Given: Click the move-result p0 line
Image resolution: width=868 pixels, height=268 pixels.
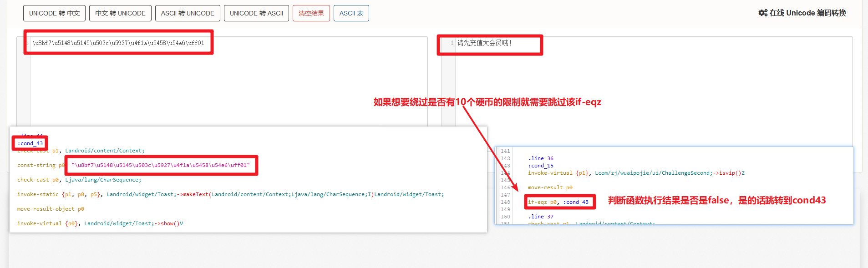Looking at the screenshot, I should [550, 187].
